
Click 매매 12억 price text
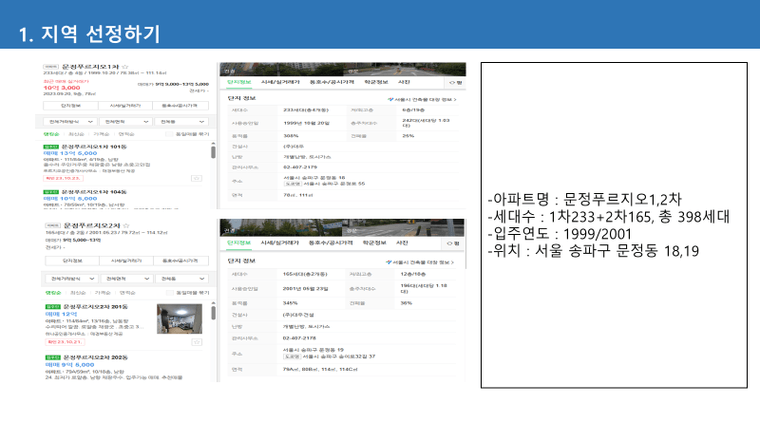point(61,314)
